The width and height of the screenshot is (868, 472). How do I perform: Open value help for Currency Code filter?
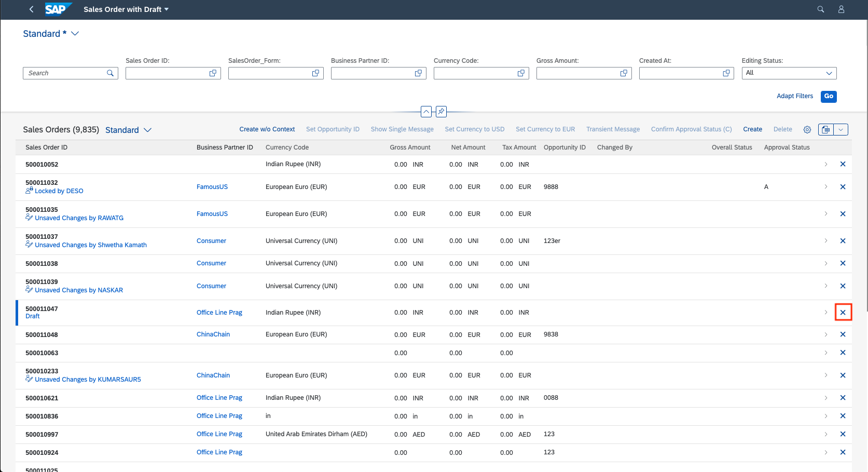pyautogui.click(x=521, y=73)
